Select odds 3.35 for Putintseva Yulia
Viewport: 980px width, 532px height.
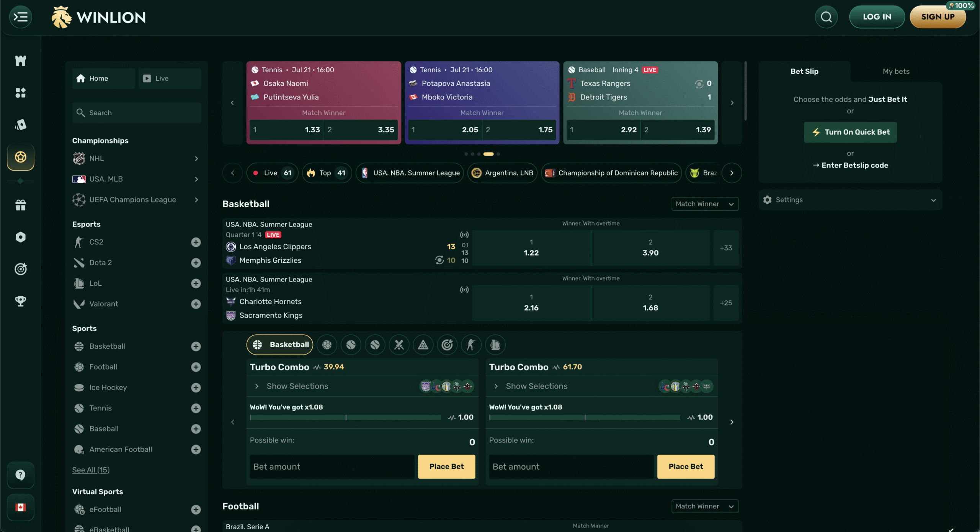tap(361, 130)
